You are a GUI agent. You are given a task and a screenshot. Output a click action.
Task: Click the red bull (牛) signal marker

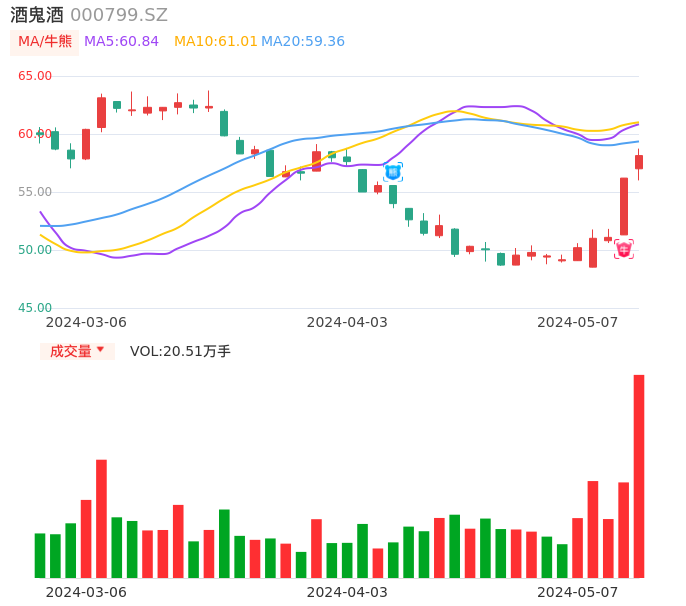624,250
